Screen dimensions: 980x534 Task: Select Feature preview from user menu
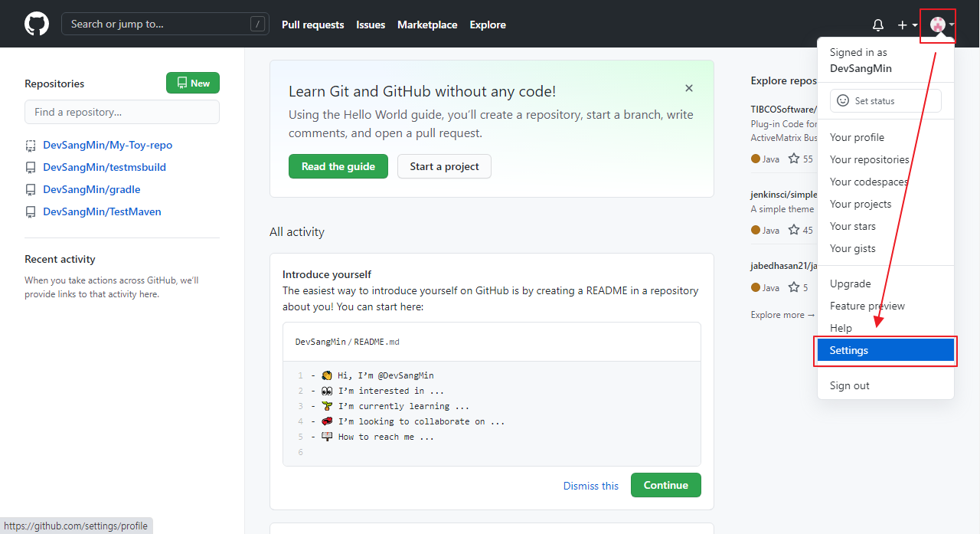click(886, 306)
